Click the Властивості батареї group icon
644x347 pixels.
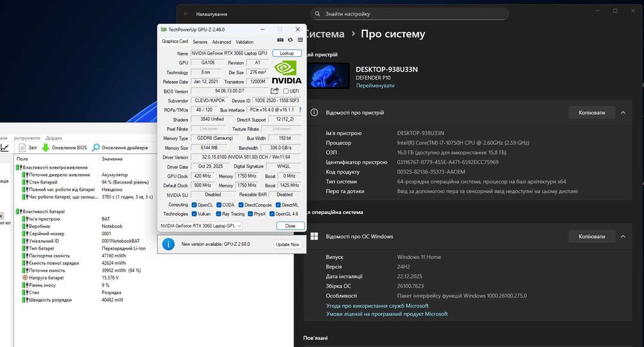click(19, 212)
